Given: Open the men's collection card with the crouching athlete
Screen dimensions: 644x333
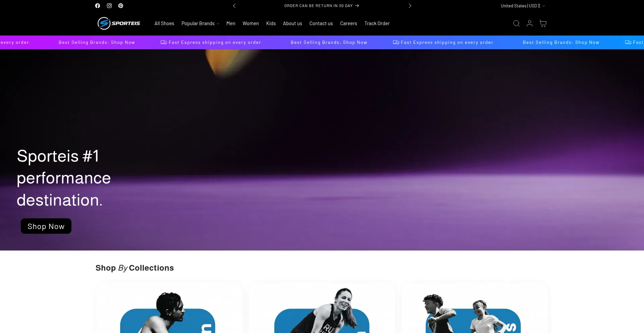Looking at the screenshot, I should pos(169,308).
